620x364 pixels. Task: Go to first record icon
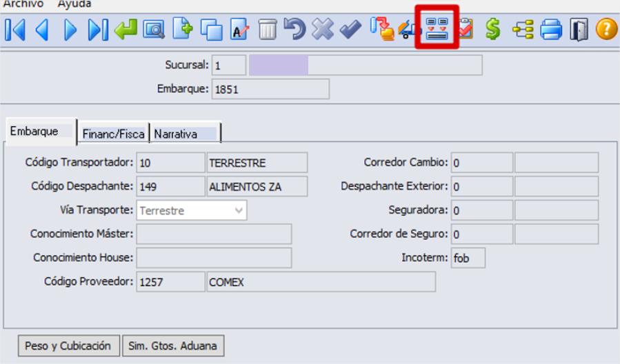[x=15, y=30]
